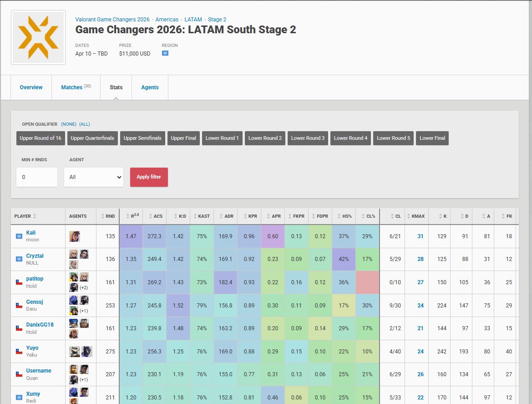Click the MIN # RNDS input field
Viewport: 532px width, 404px height.
point(37,177)
